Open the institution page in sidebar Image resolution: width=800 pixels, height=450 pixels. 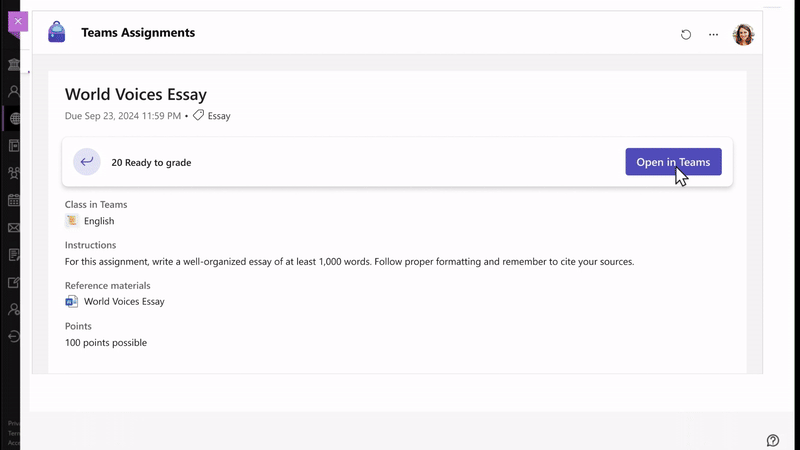click(14, 64)
